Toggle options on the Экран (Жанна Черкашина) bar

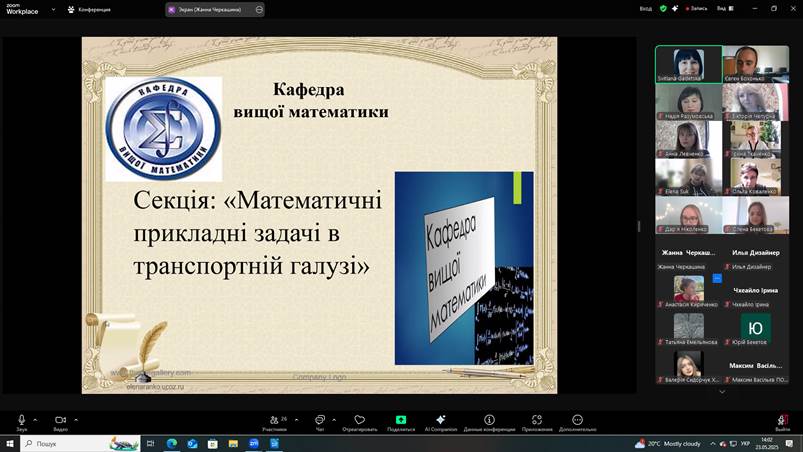(x=260, y=9)
